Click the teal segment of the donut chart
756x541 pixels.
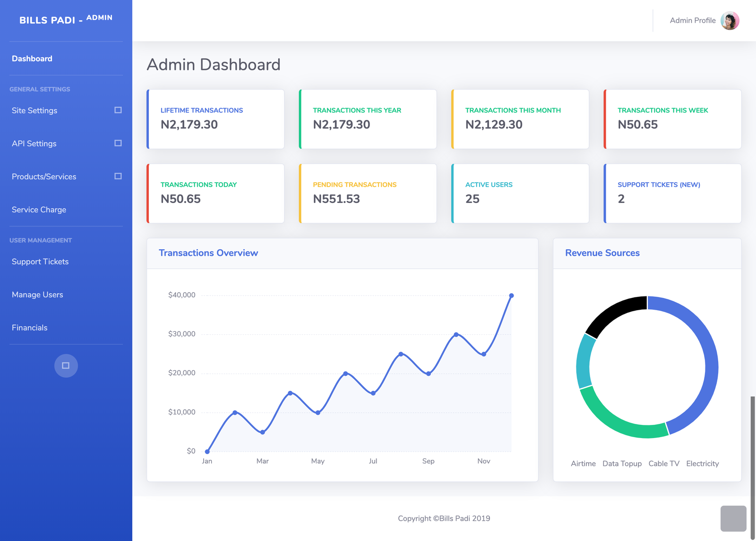584,361
